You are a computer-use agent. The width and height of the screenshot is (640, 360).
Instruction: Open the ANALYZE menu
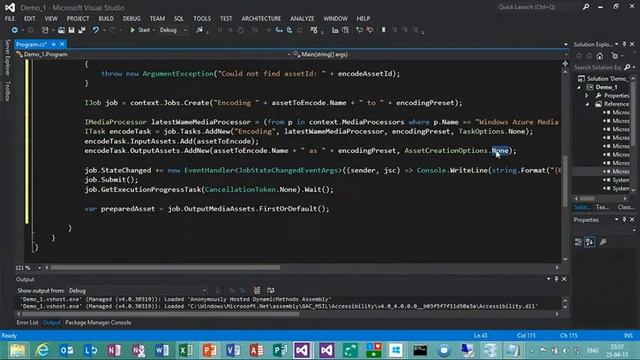[x=302, y=19]
